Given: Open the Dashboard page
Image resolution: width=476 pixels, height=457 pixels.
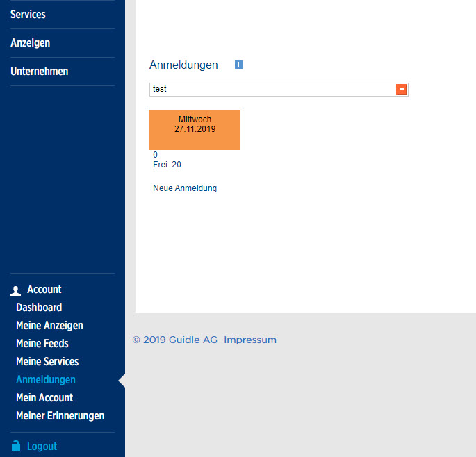Looking at the screenshot, I should [x=39, y=307].
